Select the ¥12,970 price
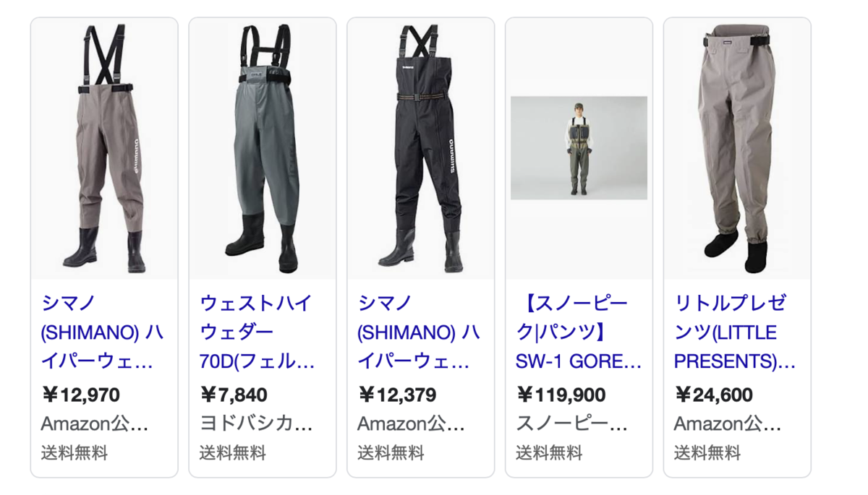 pos(81,395)
